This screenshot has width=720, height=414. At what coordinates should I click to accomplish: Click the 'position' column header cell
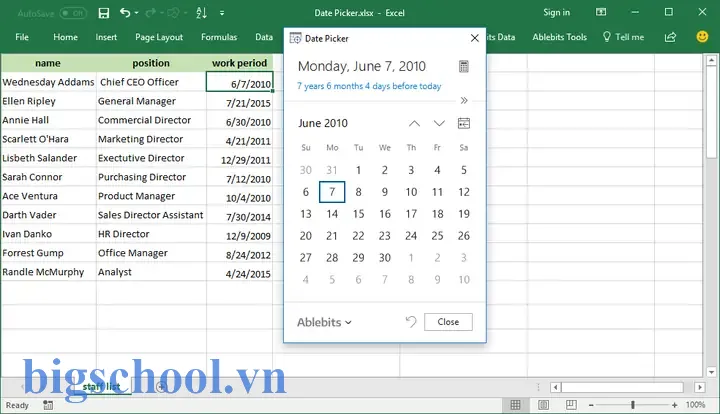coord(151,63)
